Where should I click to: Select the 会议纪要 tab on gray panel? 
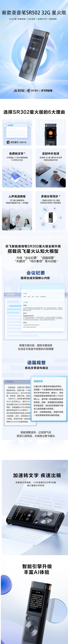pos(11,294)
